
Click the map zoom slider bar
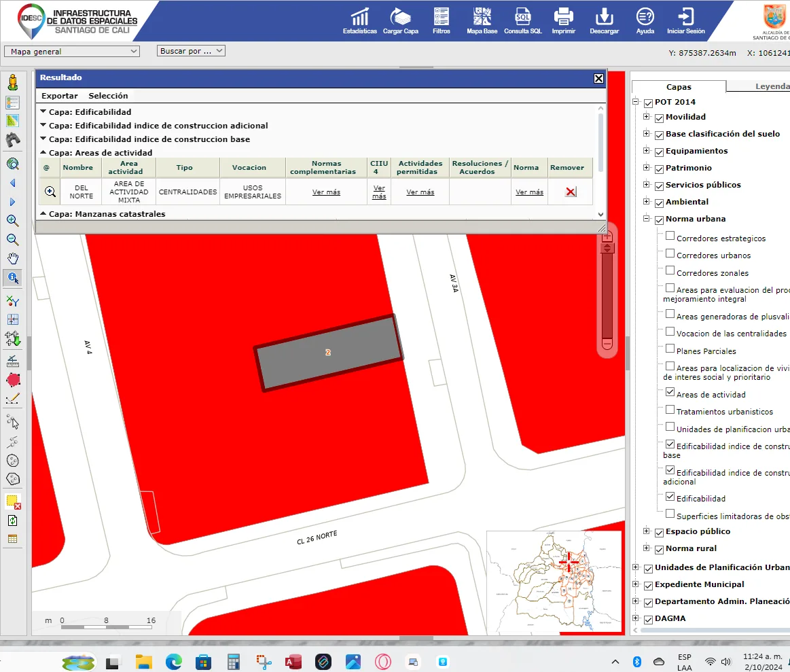[607, 296]
